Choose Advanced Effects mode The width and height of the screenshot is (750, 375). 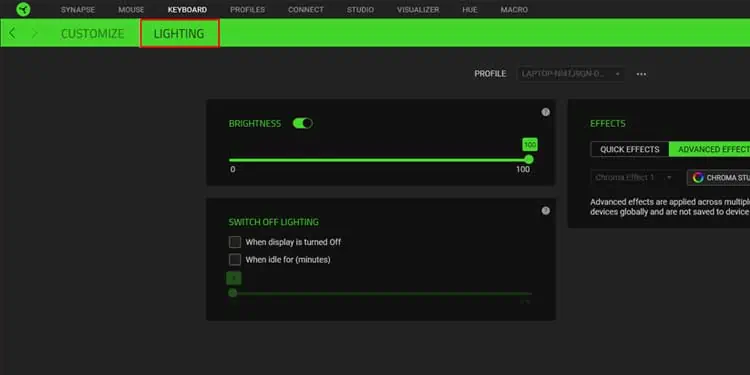click(710, 149)
